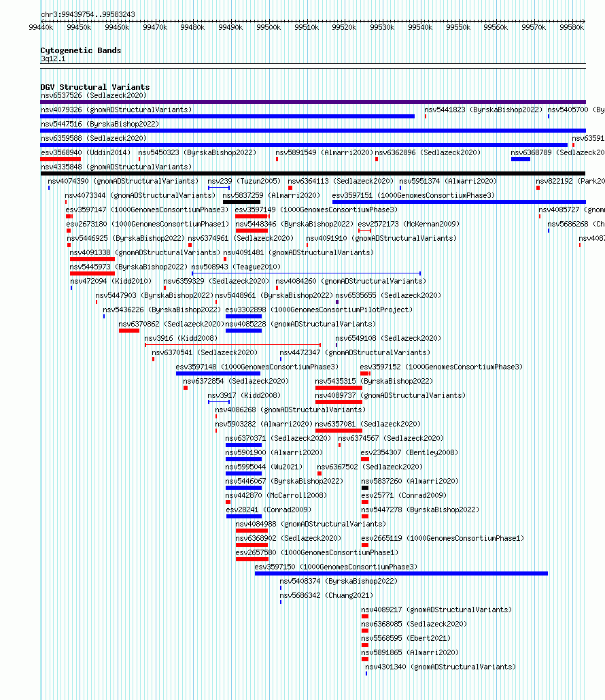The image size is (605, 700).
Task: Select the red nsv5435315 variant bar
Action: [x=339, y=388]
